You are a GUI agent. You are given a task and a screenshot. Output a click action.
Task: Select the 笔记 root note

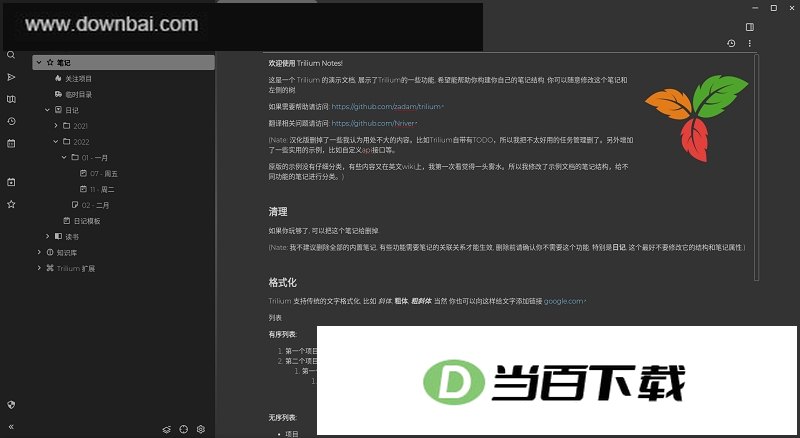123,62
